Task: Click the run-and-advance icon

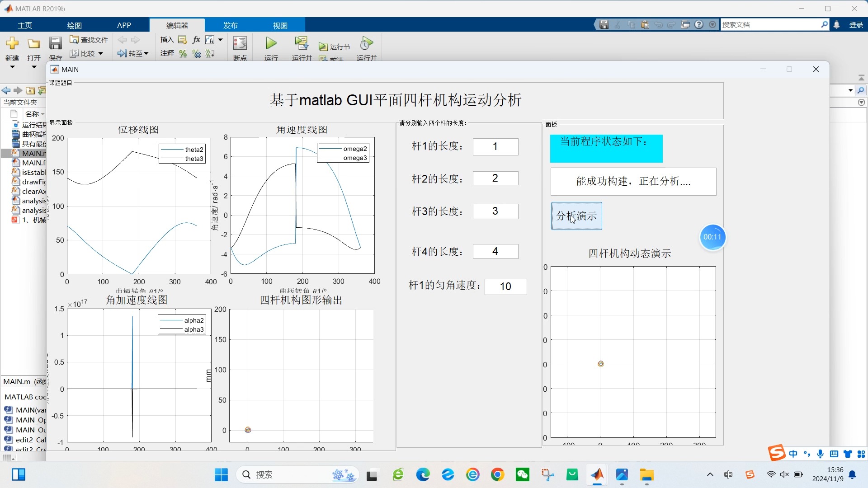Action: 301,43
